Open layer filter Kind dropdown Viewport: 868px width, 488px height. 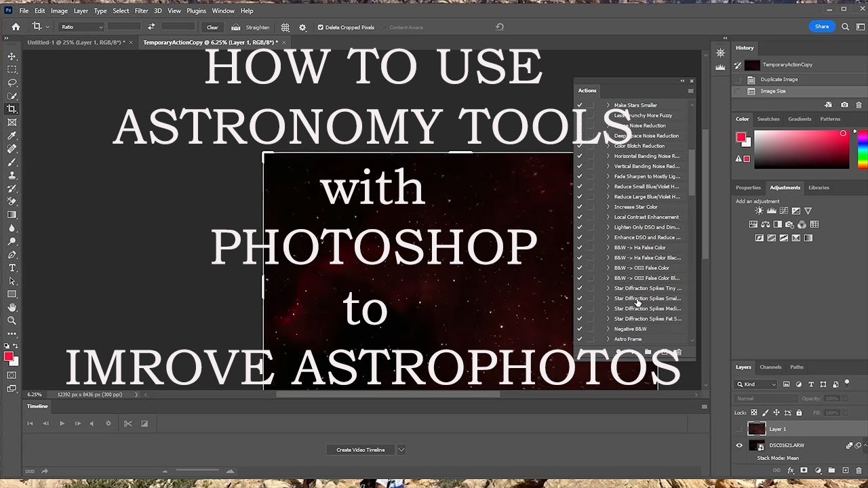[757, 384]
